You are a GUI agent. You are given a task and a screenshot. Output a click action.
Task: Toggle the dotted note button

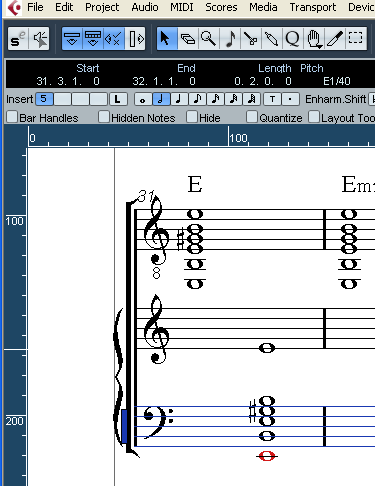(290, 99)
